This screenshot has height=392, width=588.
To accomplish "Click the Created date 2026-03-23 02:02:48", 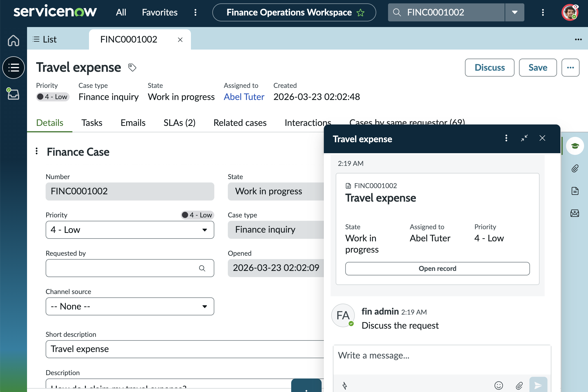I will (317, 97).
